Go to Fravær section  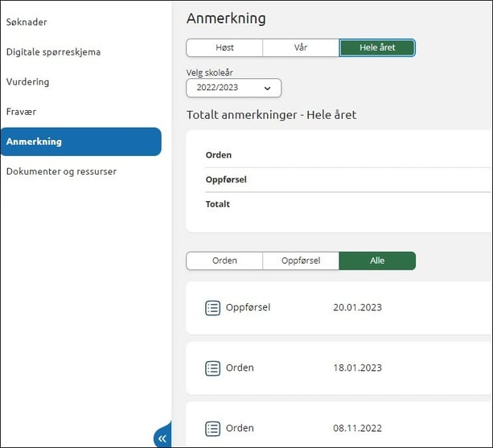pyautogui.click(x=21, y=112)
